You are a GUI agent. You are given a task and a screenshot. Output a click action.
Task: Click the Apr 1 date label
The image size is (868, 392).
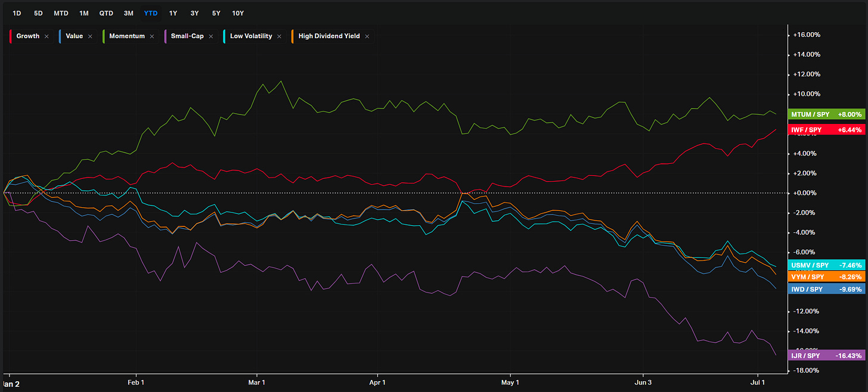coord(378,382)
